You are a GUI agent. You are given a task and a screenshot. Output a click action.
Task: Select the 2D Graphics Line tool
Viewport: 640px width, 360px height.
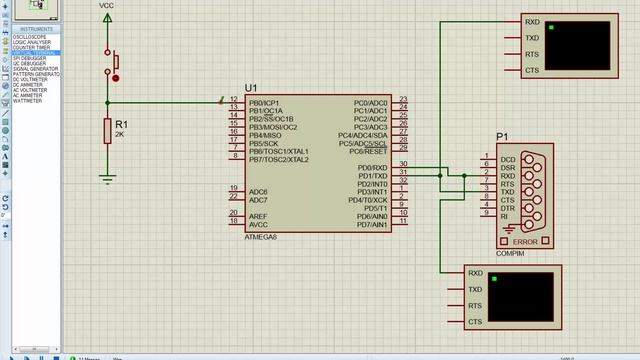[5, 113]
